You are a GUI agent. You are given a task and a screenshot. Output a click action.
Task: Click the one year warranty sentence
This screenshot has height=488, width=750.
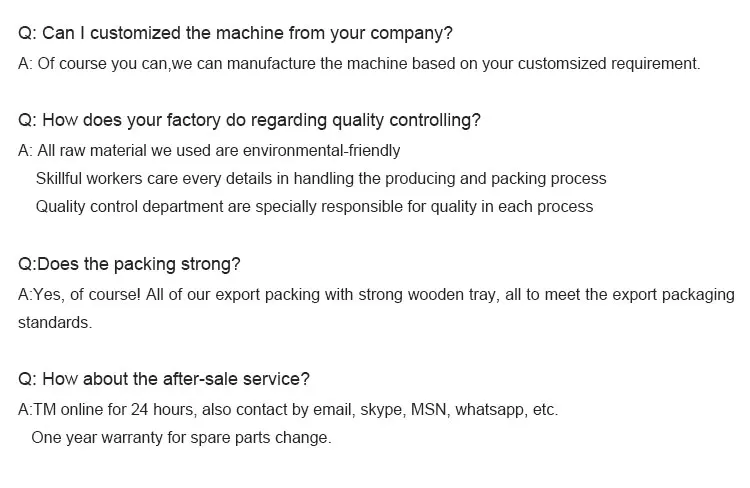tap(181, 438)
